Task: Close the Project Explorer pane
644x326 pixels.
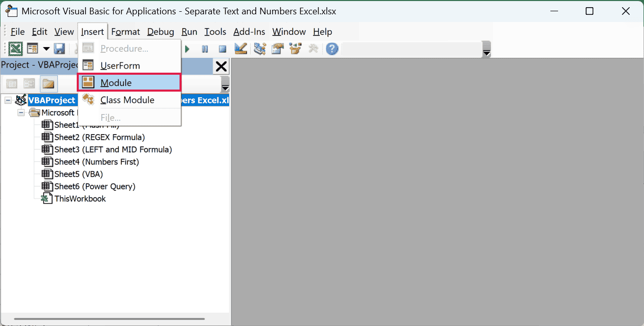Action: [221, 66]
